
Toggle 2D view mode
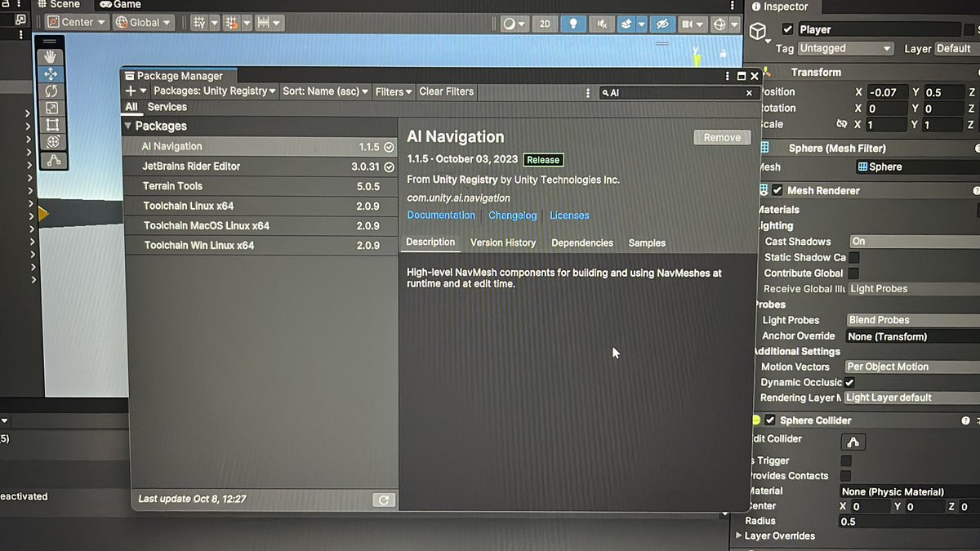[545, 24]
